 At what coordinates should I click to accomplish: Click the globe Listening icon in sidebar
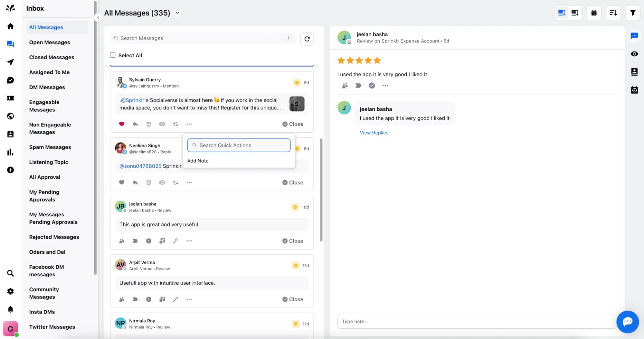click(x=10, y=116)
